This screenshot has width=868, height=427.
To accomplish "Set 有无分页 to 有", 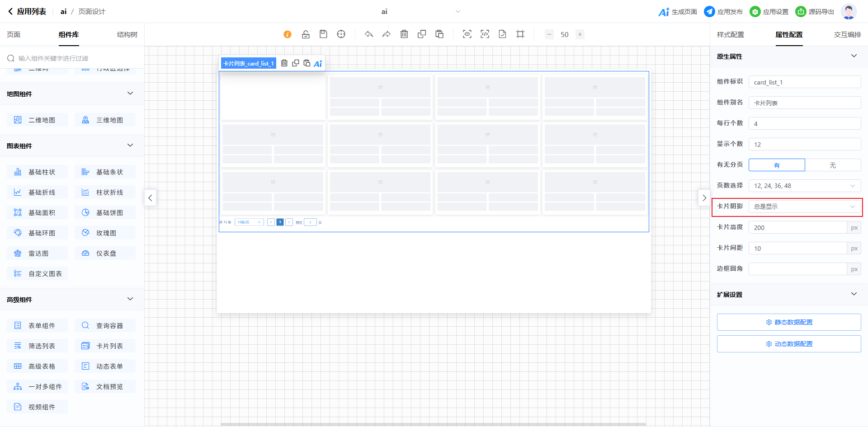I will (x=777, y=165).
